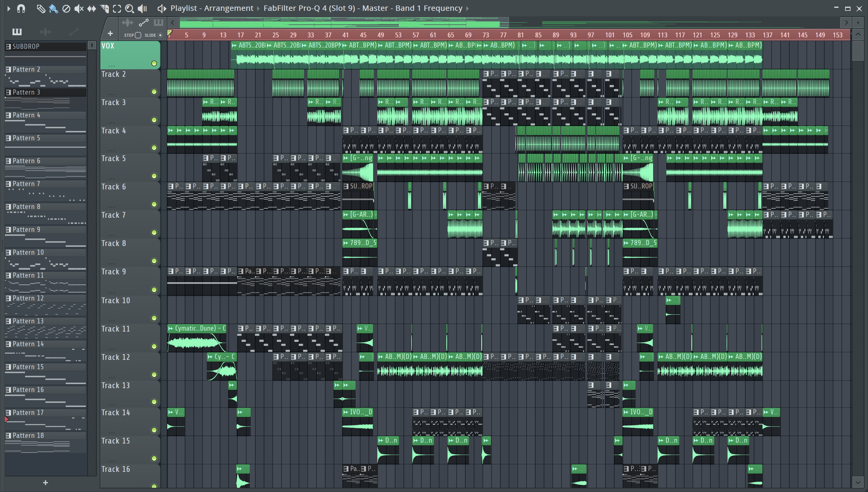Click the song overview minimap bar

coord(509,23)
